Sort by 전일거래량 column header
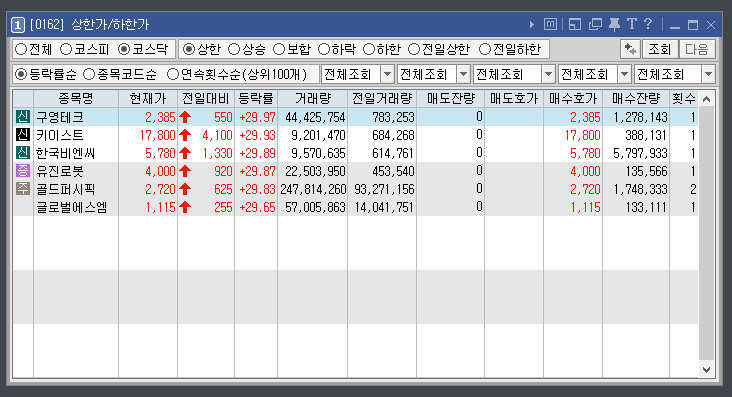The image size is (732, 397). (x=382, y=99)
